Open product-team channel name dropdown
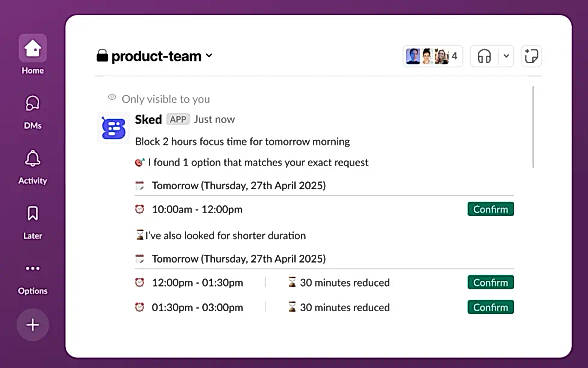The width and height of the screenshot is (588, 368). [162, 56]
